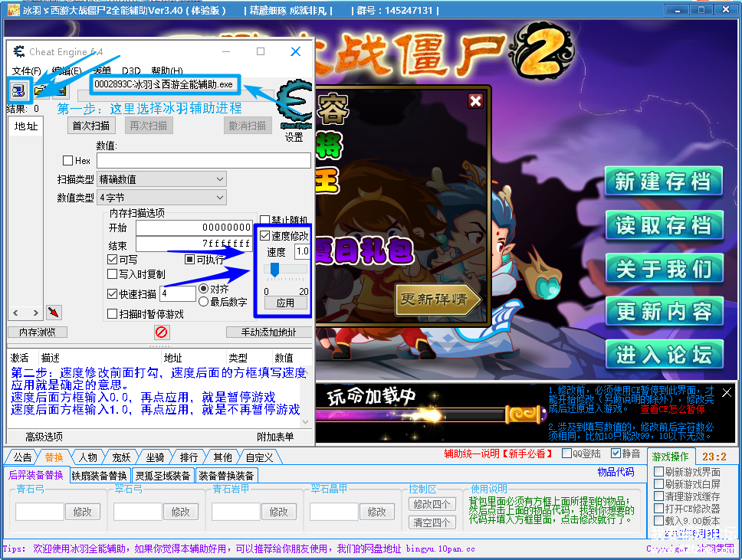Dismiss the blue tips banner with its X
The image size is (742, 560).
coord(727,392)
